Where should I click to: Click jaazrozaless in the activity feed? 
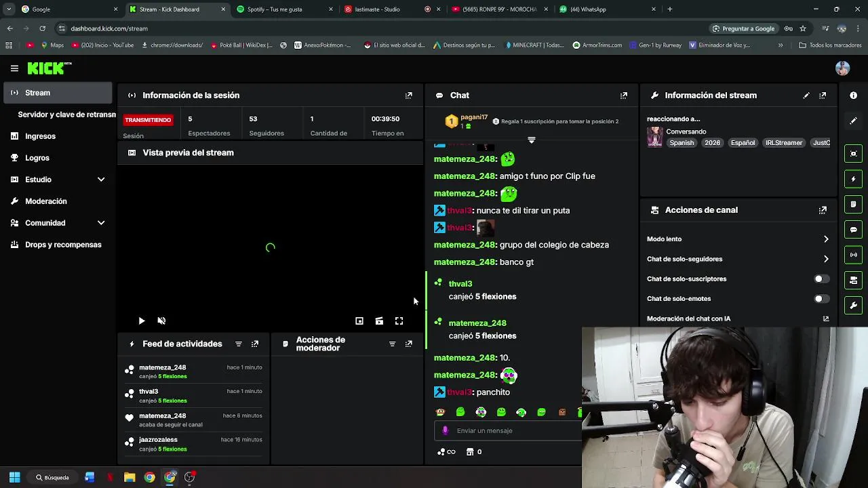[x=158, y=440]
